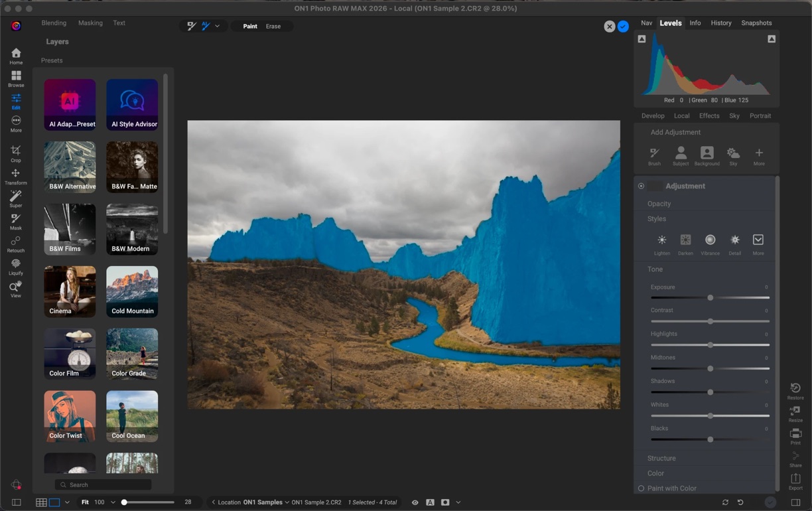Click the Share icon
This screenshot has height=511, width=812.
click(x=795, y=459)
